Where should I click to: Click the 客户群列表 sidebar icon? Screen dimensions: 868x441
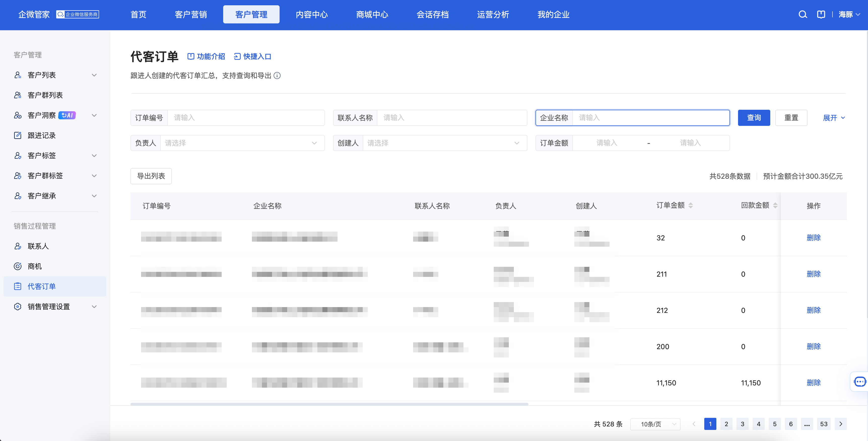18,95
